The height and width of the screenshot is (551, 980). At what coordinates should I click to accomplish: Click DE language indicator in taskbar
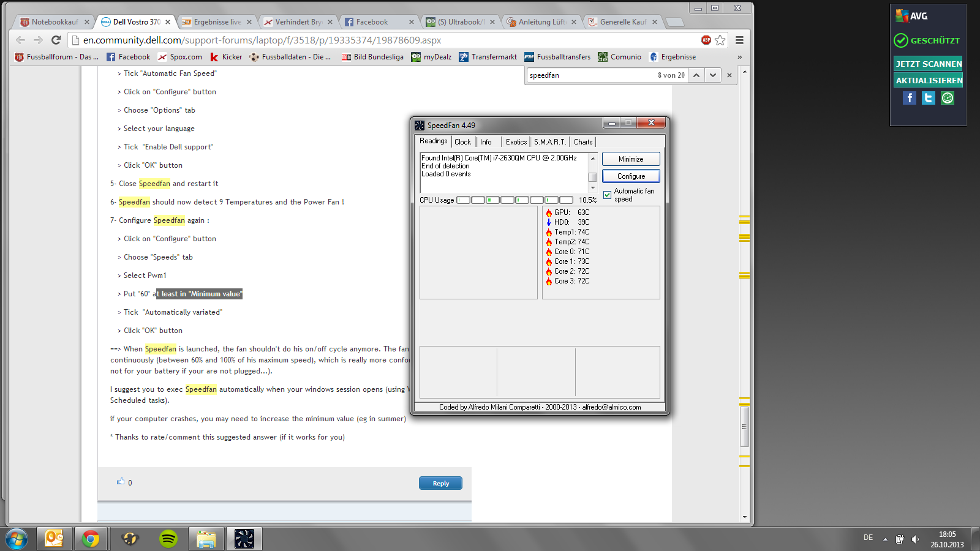(x=868, y=538)
